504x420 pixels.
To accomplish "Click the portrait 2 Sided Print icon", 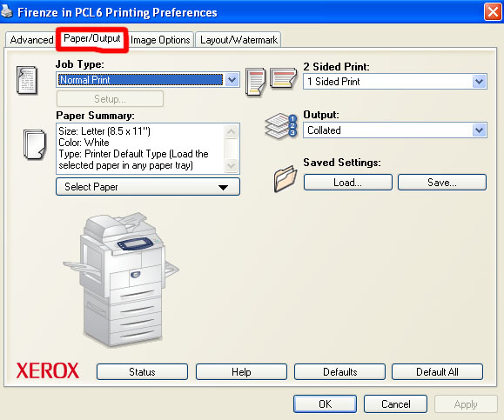I will 256,82.
